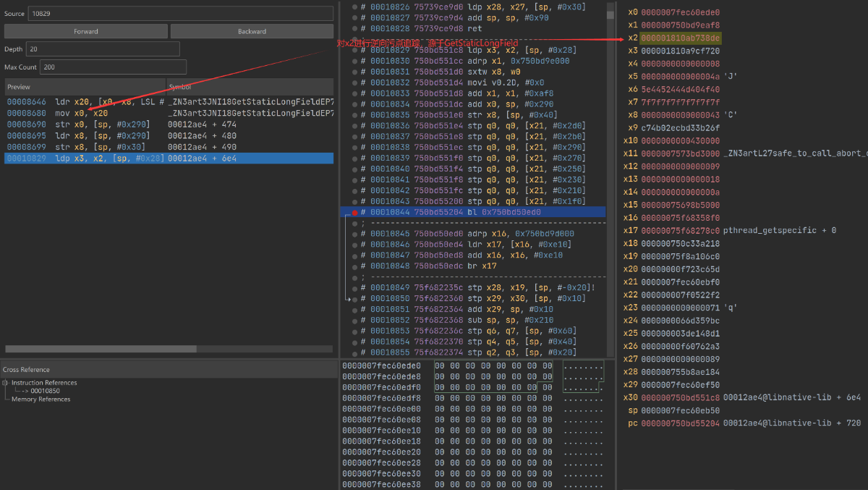Set a breakpoint dot on row 00010830

[354, 61]
